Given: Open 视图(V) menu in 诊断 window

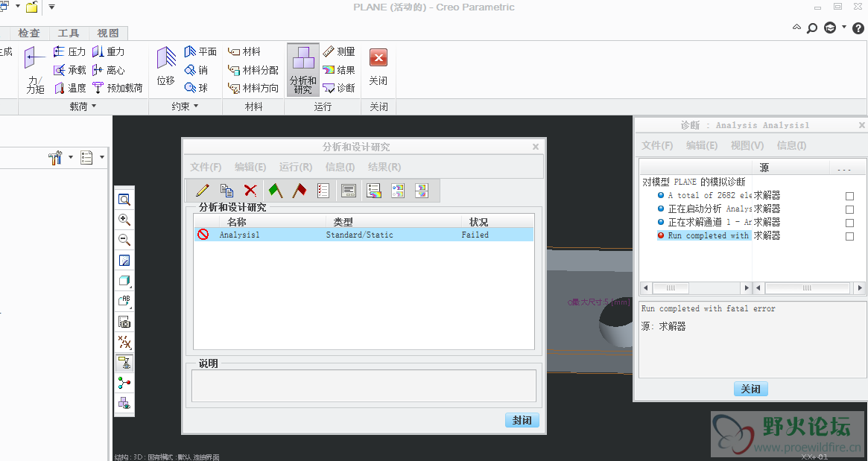Looking at the screenshot, I should pos(747,145).
